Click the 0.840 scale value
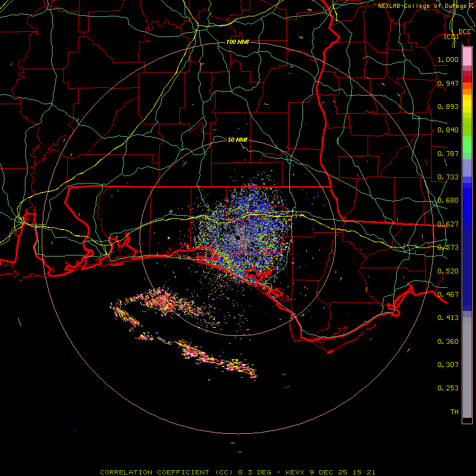The image size is (476, 476). tap(448, 130)
